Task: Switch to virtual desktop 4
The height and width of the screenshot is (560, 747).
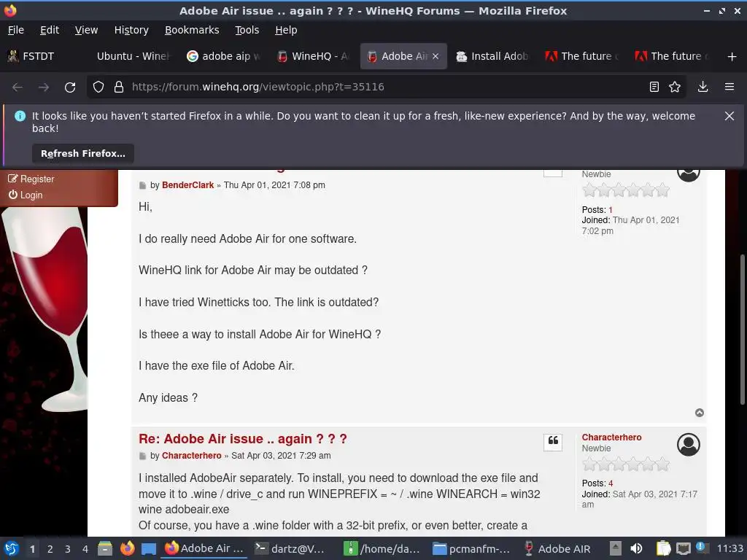Action: coord(85,549)
